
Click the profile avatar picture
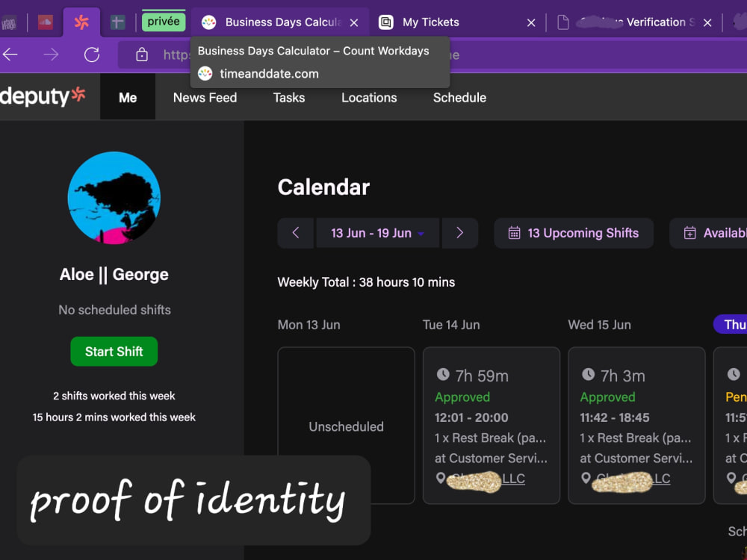[114, 198]
